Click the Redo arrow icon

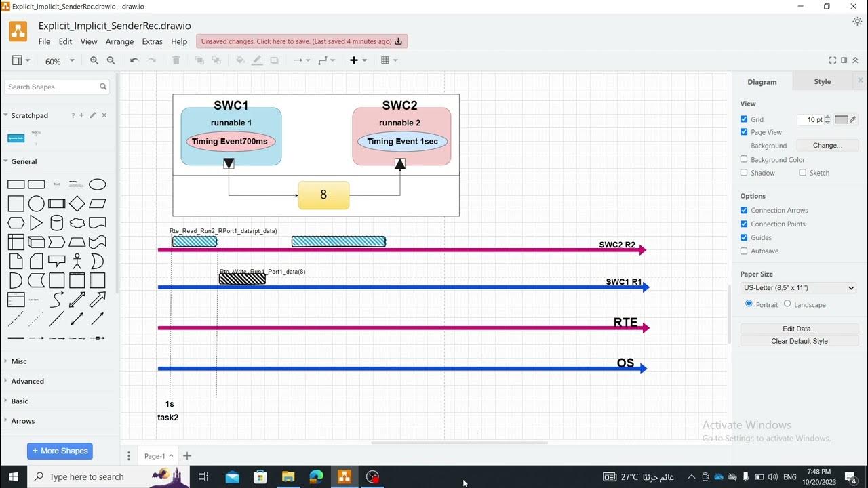click(152, 60)
